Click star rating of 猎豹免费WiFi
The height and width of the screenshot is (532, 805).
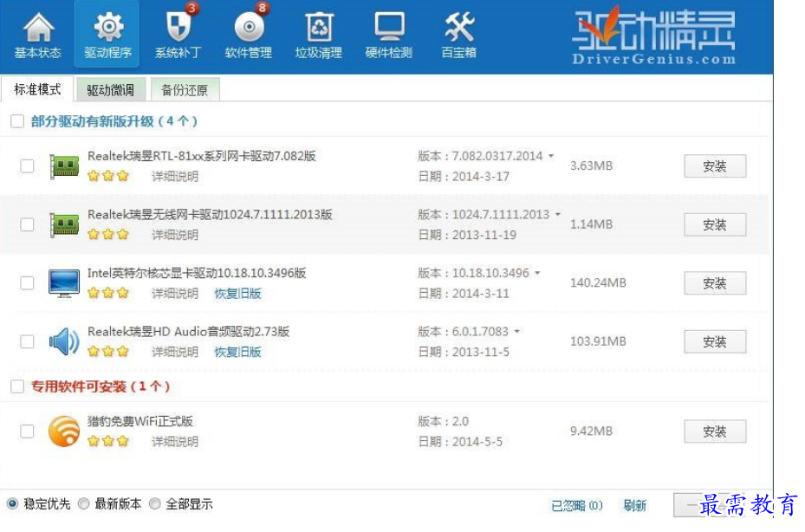tap(107, 441)
